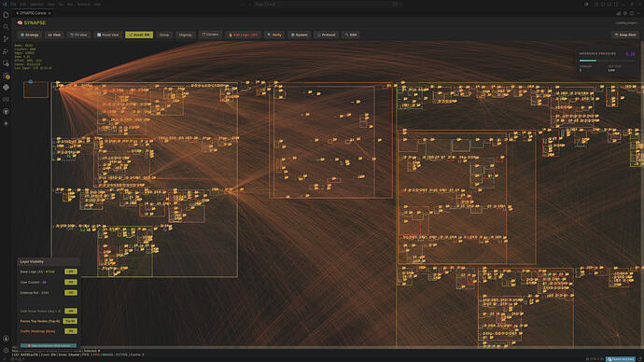
Task: Click the Strategy toolbar button
Action: (30, 35)
